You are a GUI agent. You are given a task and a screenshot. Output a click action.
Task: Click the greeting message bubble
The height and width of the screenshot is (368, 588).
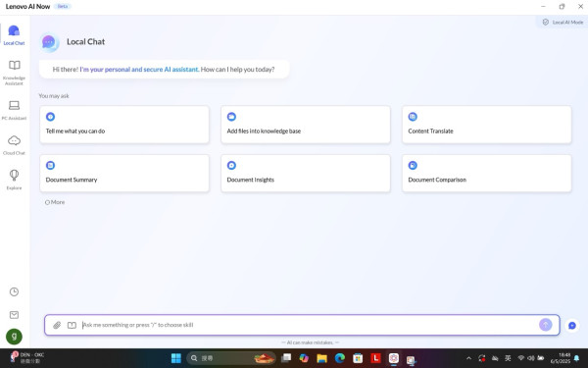click(x=164, y=69)
